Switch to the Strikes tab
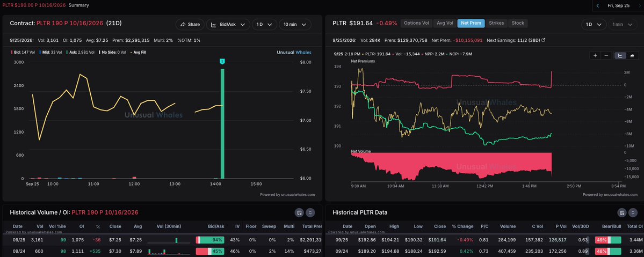This screenshot has height=257, width=644. [x=496, y=23]
